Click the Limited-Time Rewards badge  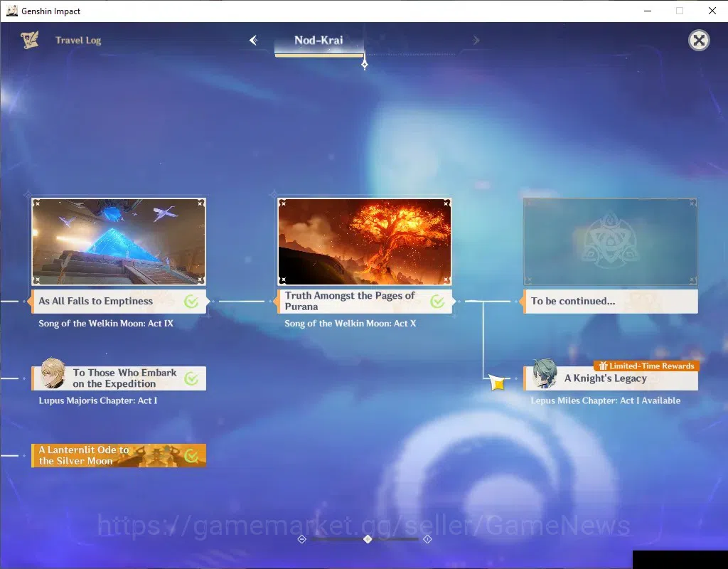click(x=646, y=366)
